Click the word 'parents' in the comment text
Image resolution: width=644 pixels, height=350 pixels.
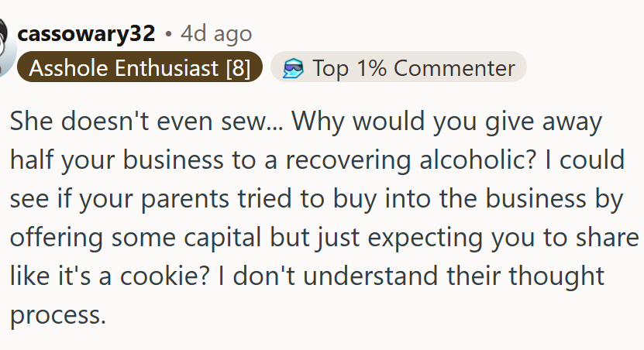(x=184, y=199)
